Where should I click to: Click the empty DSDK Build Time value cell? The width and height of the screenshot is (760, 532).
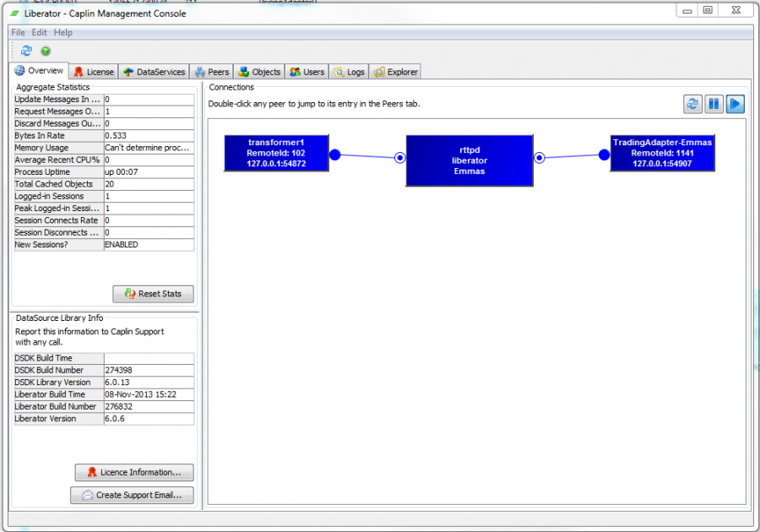pos(149,358)
